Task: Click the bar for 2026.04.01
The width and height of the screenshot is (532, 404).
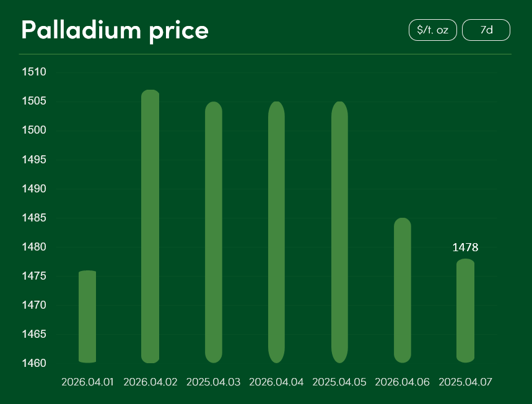Action: [x=87, y=317]
